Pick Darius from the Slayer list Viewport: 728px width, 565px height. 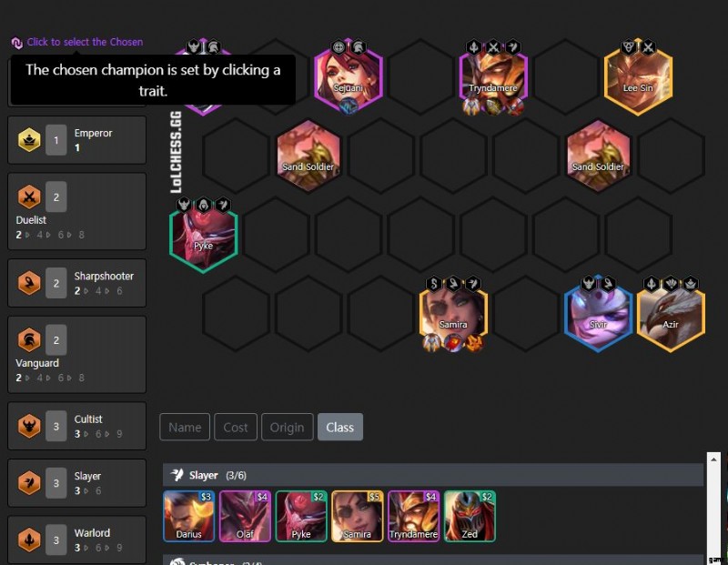189,516
